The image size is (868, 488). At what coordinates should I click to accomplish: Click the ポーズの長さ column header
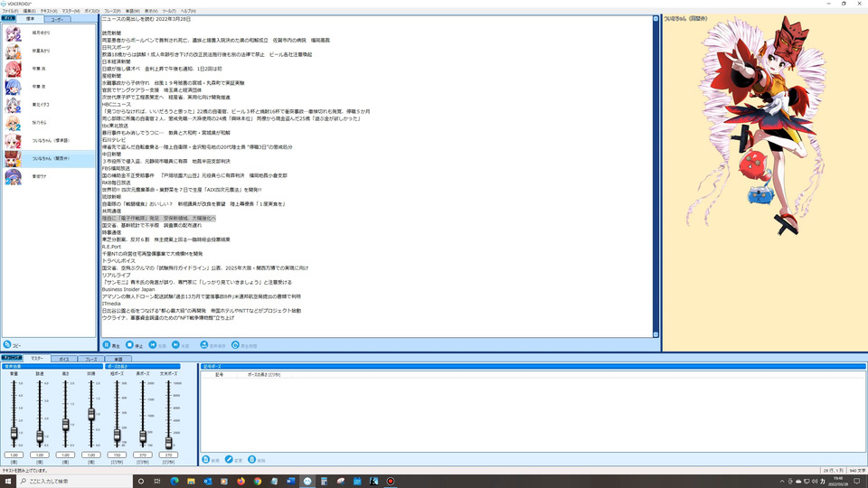(x=264, y=374)
